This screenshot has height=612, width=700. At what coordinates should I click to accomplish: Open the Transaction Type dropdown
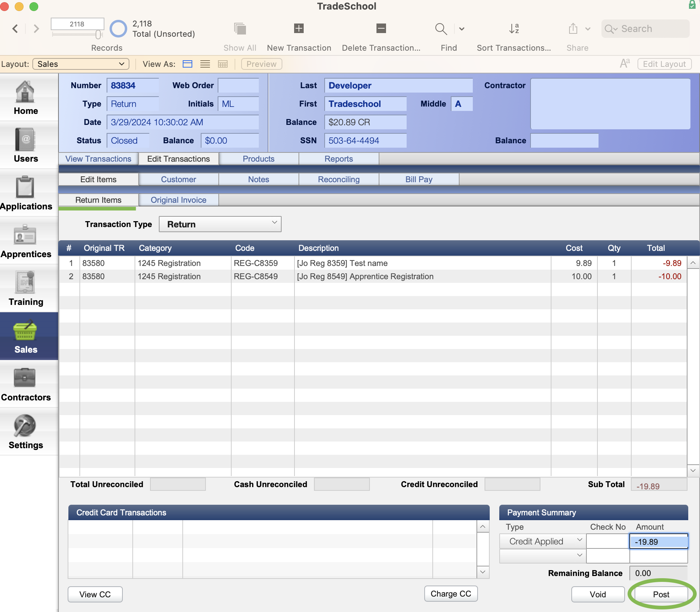coord(220,224)
